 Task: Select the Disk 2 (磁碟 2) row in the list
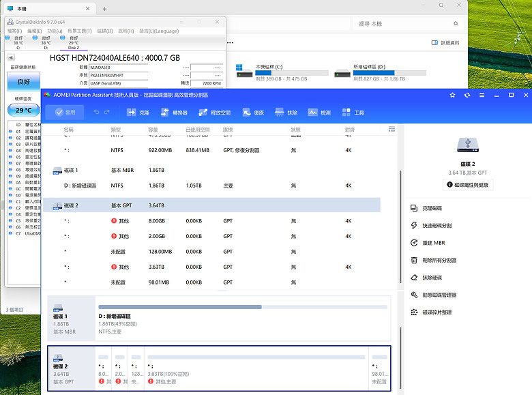[x=211, y=205]
